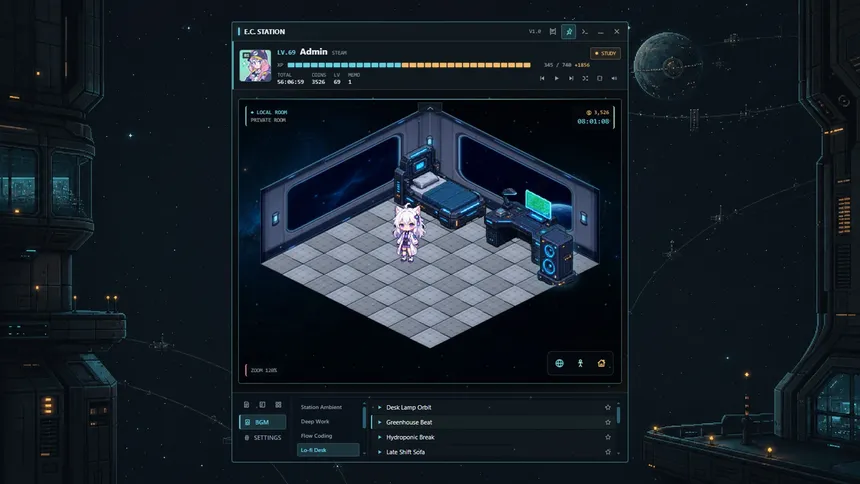Click the track list scrollbar
Image resolution: width=860 pixels, height=484 pixels.
[x=619, y=415]
